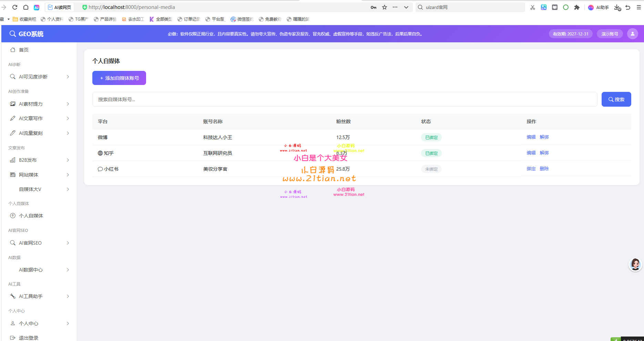Click the password key icon in address bar
Screen dimensions: 644x341
[374, 7]
